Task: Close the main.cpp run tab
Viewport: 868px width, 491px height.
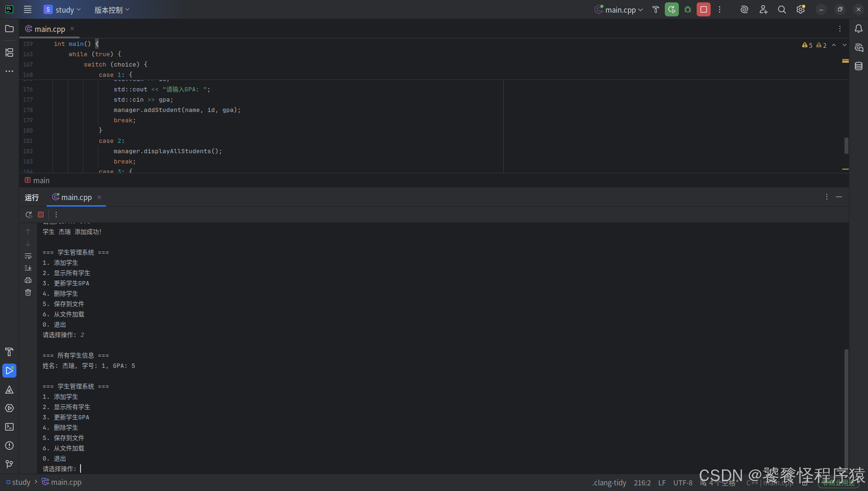Action: coord(99,197)
